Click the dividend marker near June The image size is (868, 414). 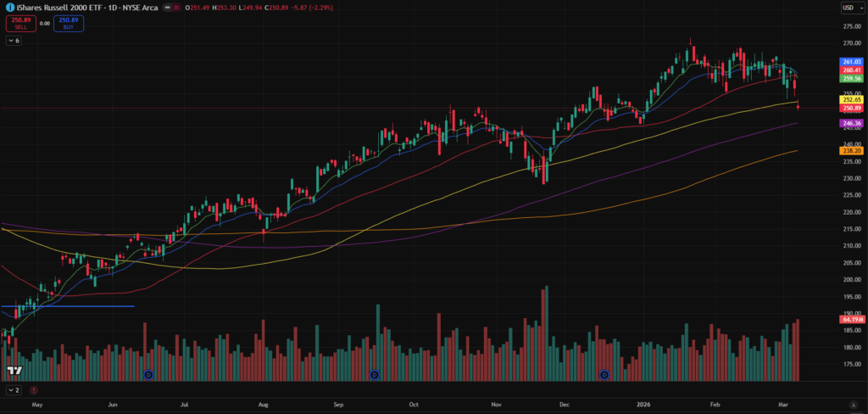(x=148, y=374)
